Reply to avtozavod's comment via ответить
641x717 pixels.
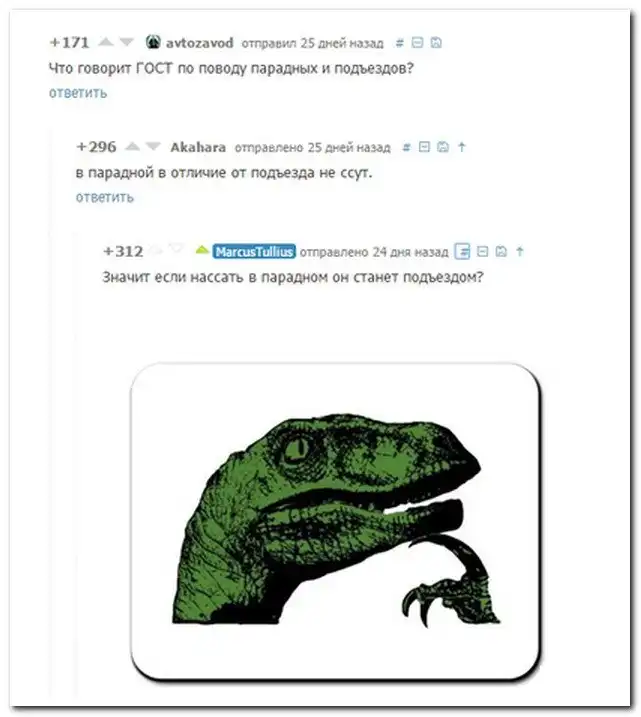tap(78, 93)
